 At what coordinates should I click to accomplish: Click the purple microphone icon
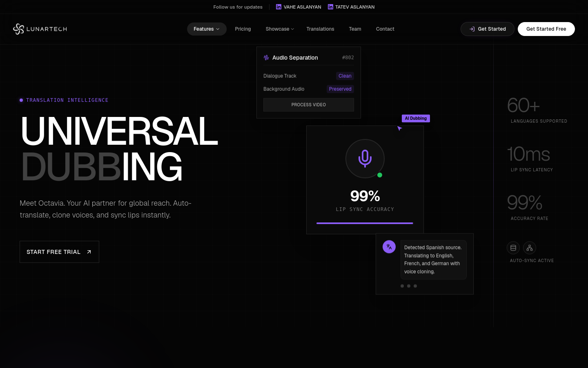click(365, 158)
